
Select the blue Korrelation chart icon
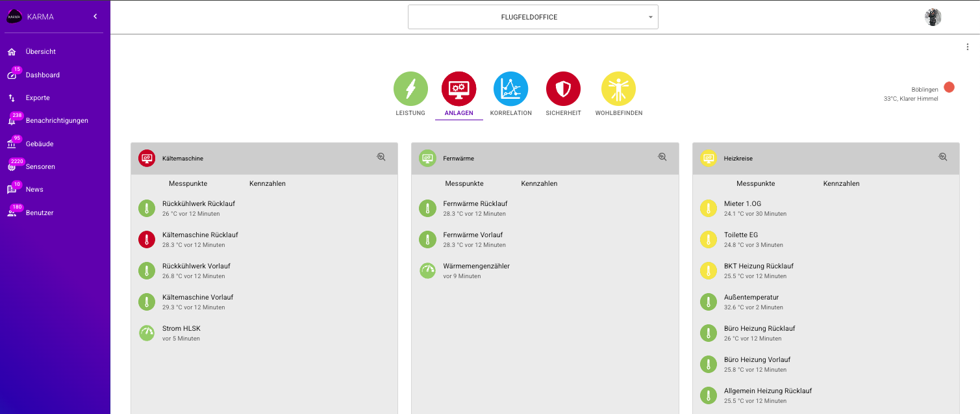coord(510,88)
